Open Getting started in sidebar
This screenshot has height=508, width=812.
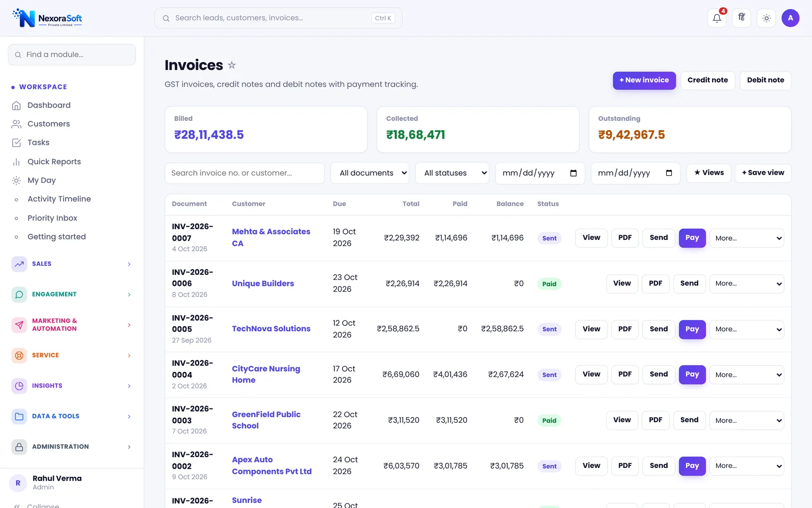pos(57,237)
